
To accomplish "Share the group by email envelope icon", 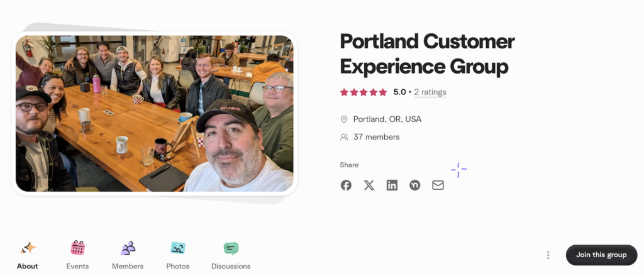I will coord(438,185).
